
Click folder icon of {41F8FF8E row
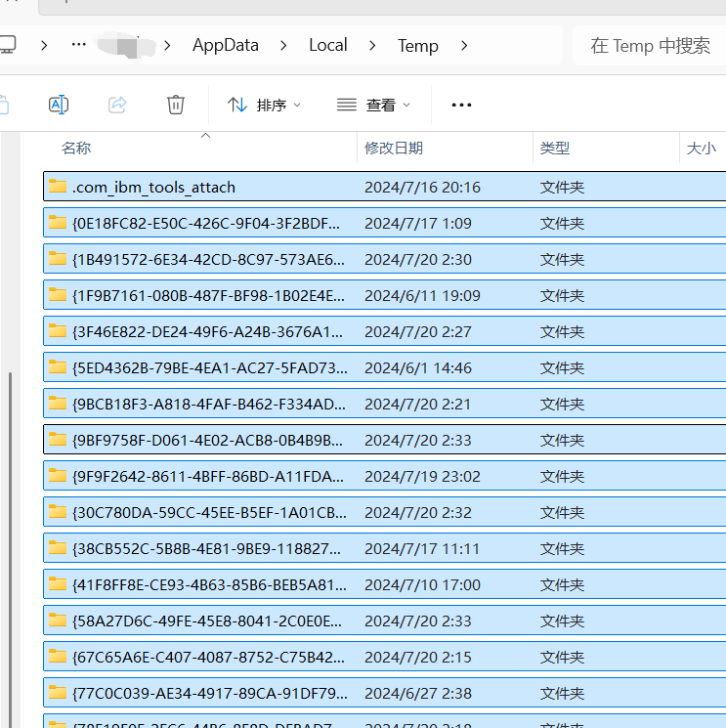pos(58,583)
